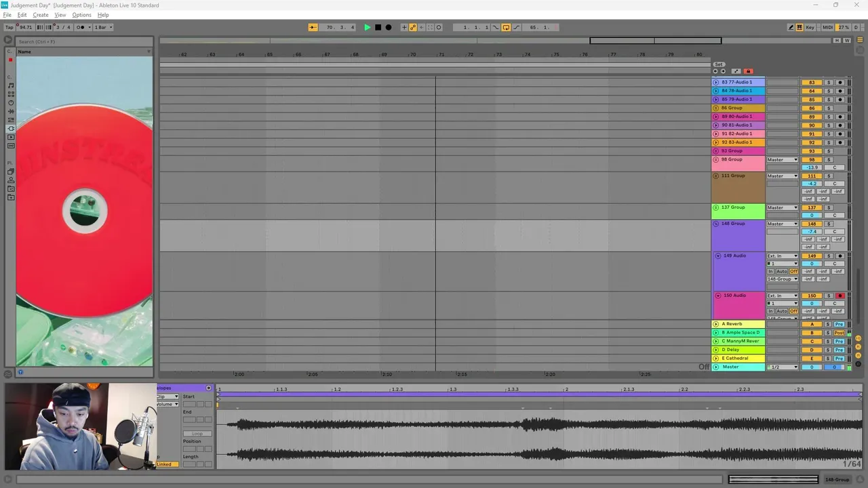The image size is (868, 488).
Task: Switch track 150 monitoring to In
Action: tap(770, 311)
